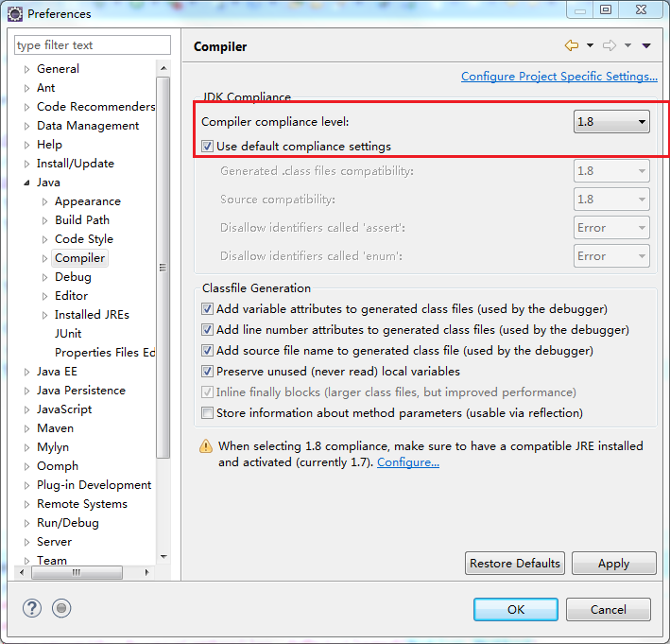
Task: Select Mylyn preferences category
Action: (x=53, y=447)
